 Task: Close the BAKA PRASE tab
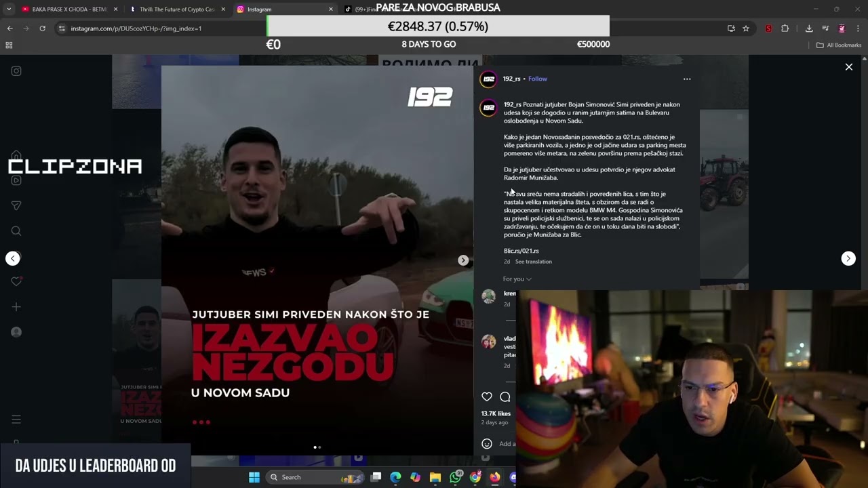click(x=116, y=9)
